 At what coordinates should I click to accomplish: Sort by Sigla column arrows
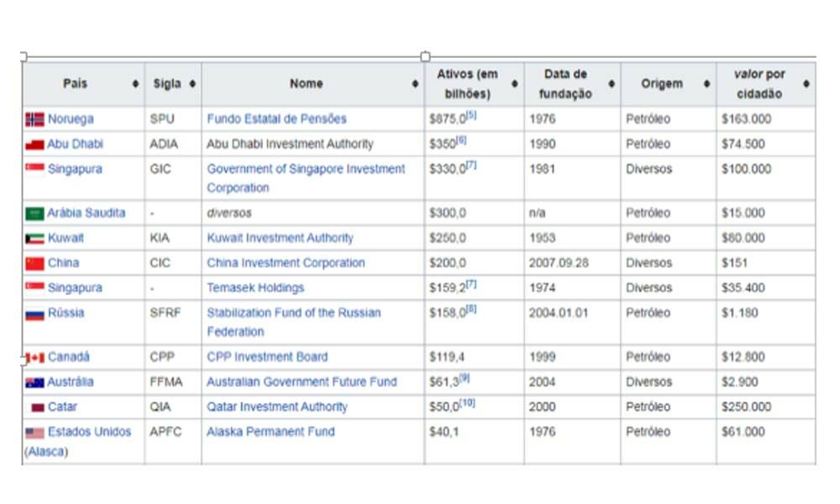[x=192, y=83]
